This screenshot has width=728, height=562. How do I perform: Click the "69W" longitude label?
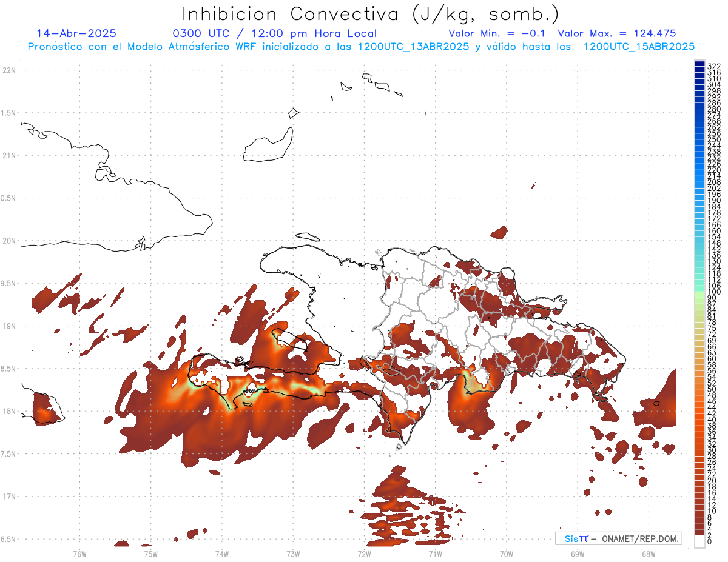tap(578, 554)
